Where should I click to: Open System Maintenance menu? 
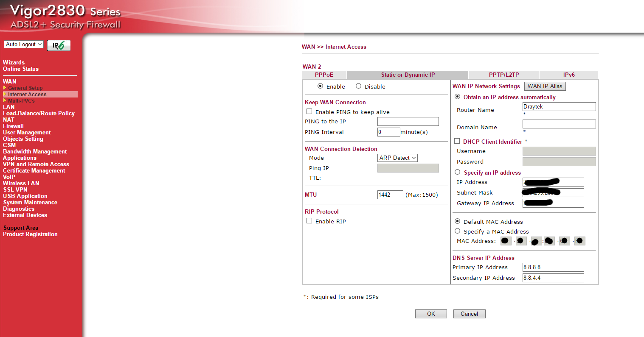[30, 202]
